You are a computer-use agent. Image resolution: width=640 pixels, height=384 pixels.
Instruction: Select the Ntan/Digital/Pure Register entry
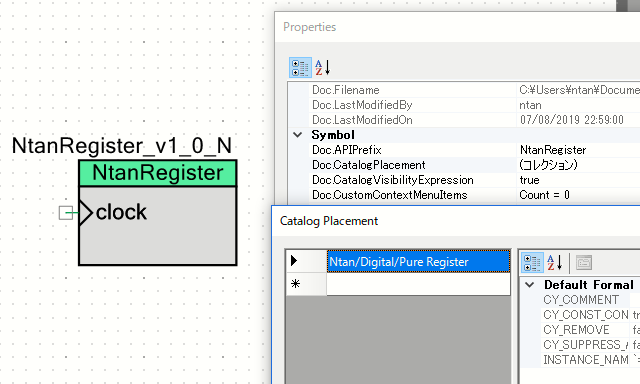point(418,261)
